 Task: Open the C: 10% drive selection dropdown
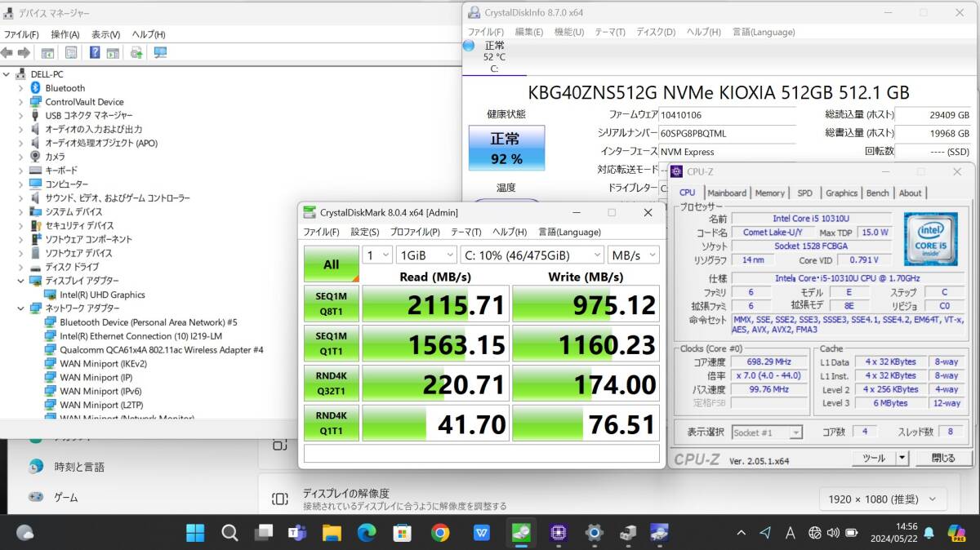point(532,255)
